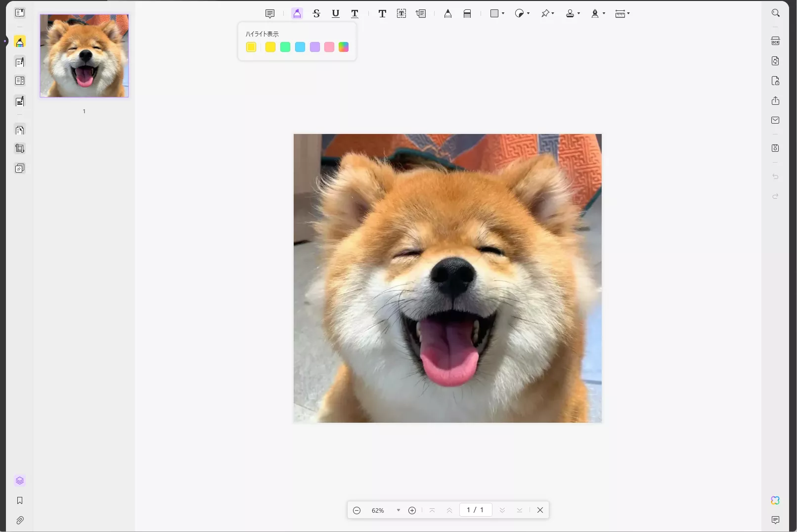Open the attachments paperclip panel
This screenshot has width=797, height=532.
[20, 520]
